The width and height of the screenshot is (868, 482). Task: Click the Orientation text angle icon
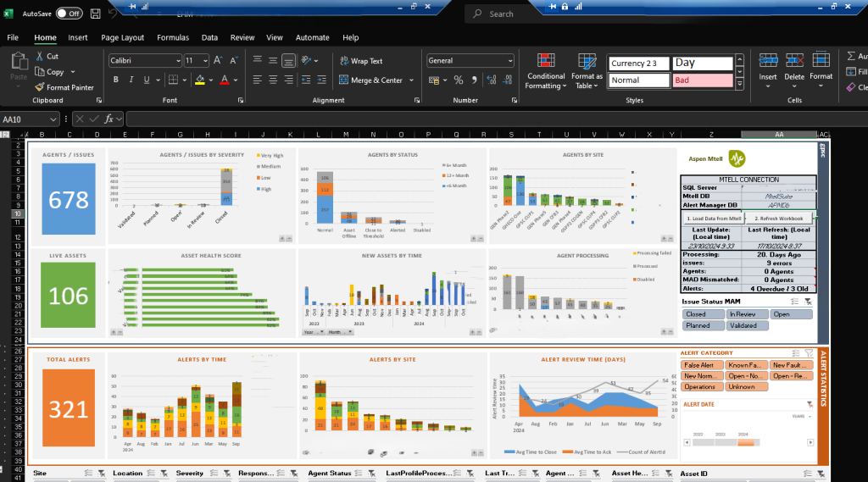306,60
